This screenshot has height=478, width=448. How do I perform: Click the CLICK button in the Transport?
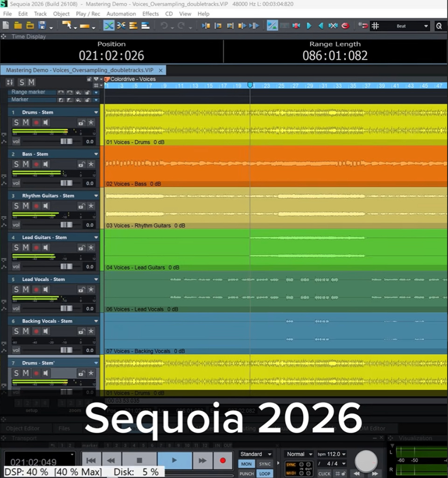coord(324,473)
